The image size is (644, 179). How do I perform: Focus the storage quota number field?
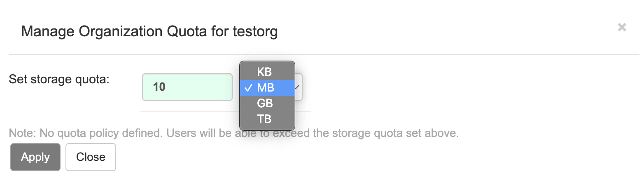[187, 87]
